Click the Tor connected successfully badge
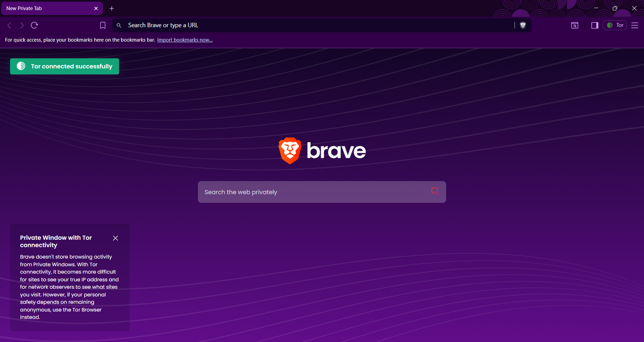 coord(64,66)
